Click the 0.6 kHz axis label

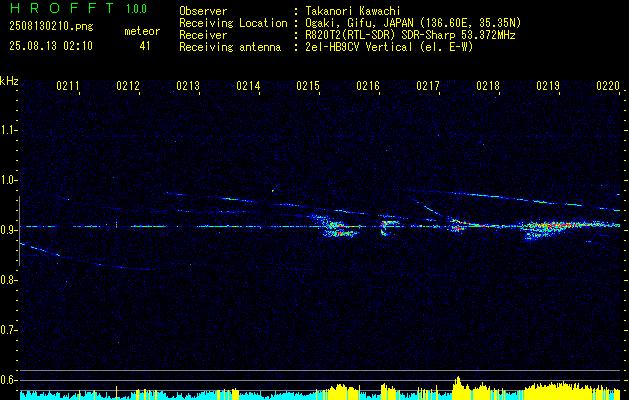pyautogui.click(x=9, y=380)
